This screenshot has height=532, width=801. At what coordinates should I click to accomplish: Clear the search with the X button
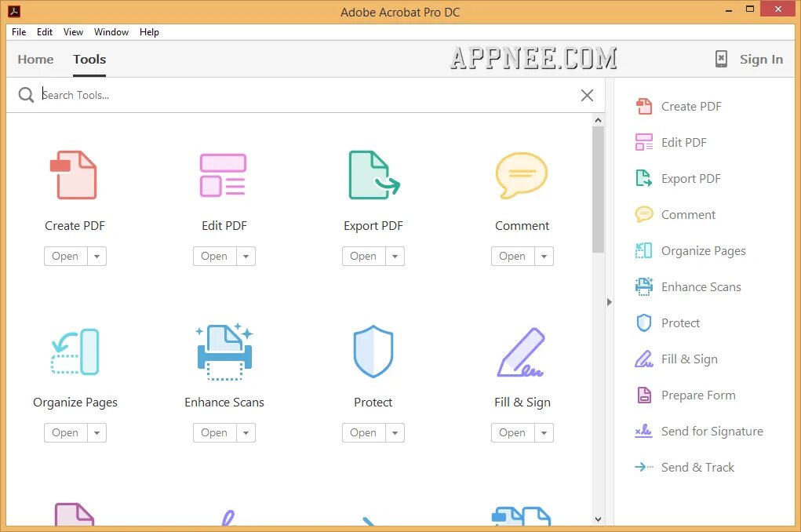(x=587, y=95)
